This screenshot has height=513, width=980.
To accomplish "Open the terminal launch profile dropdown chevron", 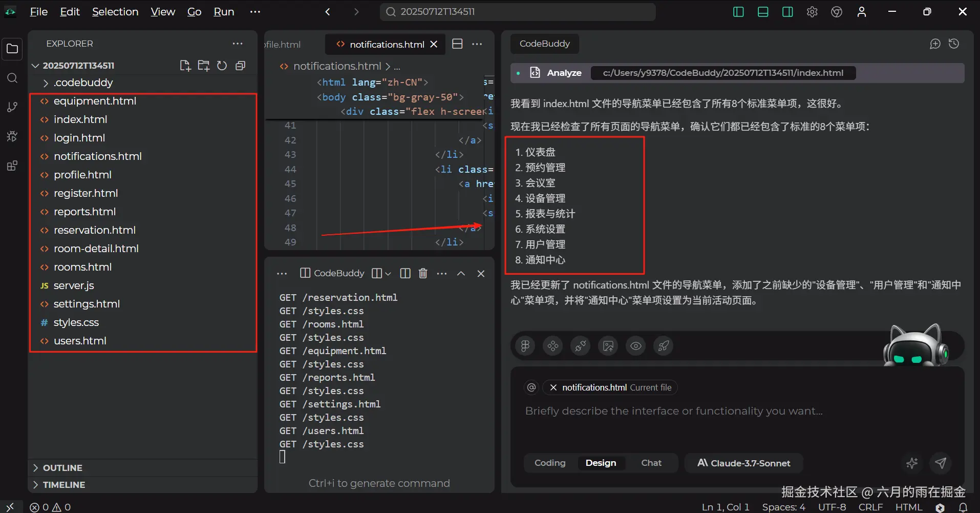I will pos(388,273).
